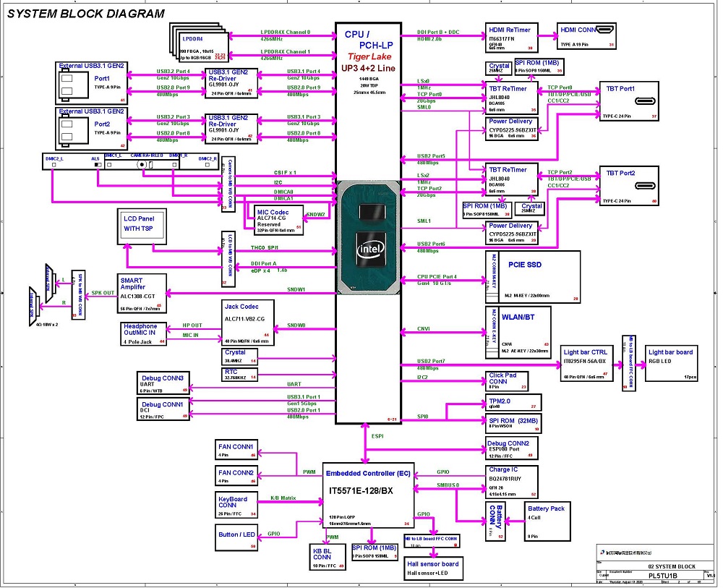Click the Intel processor chip image

coord(369,237)
